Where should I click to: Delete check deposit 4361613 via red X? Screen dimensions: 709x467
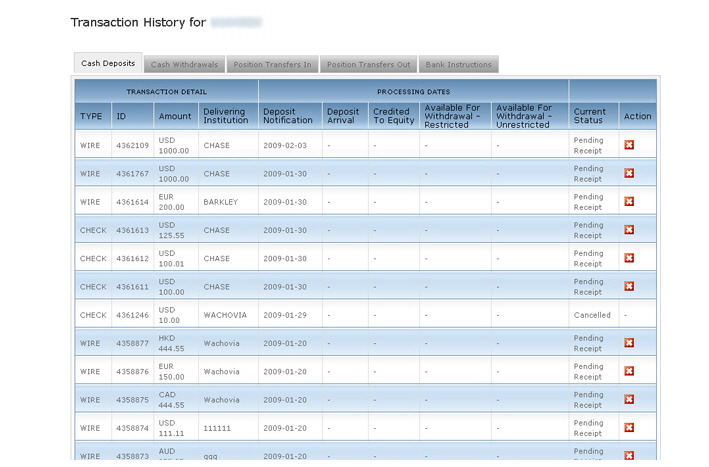click(x=629, y=230)
